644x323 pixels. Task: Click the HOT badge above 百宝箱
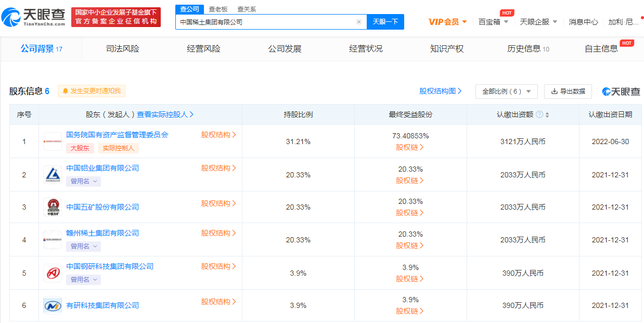(507, 12)
